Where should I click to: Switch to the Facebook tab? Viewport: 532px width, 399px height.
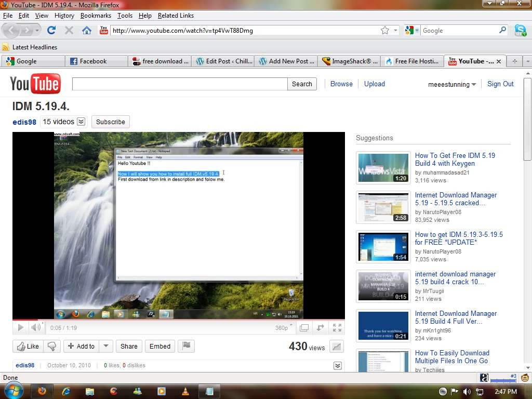(97, 61)
